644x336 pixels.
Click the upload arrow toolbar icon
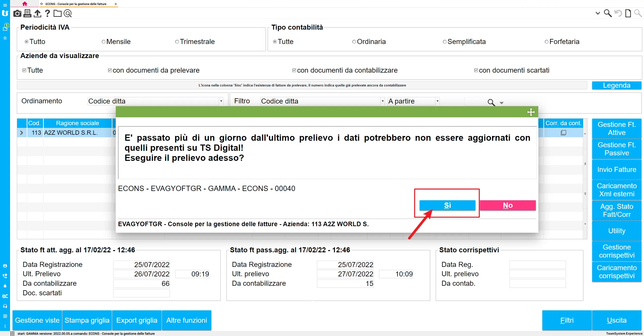click(37, 13)
